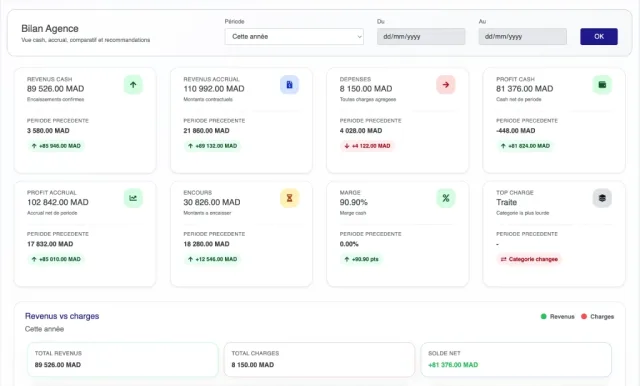Click the green Revenus legend dot
This screenshot has height=386, width=640.
(544, 317)
